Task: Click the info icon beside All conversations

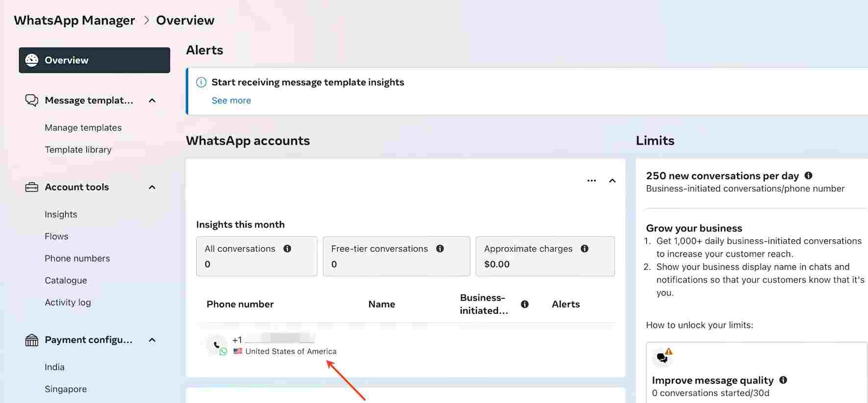Action: pos(287,249)
